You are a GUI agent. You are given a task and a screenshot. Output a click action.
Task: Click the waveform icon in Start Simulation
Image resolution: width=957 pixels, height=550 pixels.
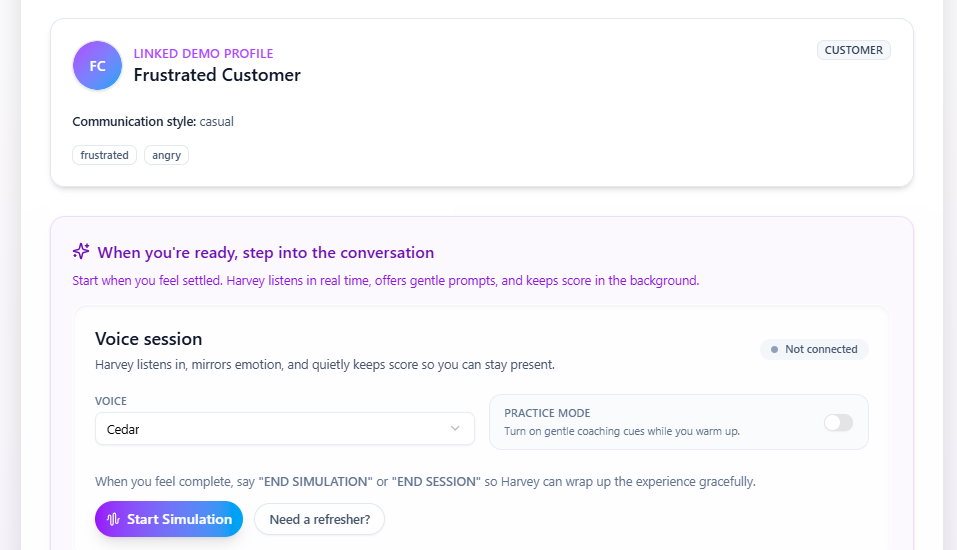point(113,519)
